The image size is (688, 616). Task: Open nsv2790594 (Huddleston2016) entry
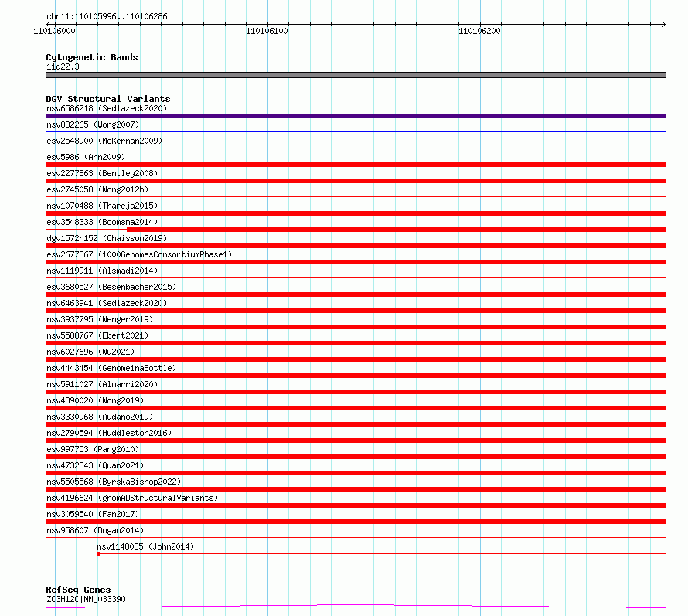click(109, 433)
